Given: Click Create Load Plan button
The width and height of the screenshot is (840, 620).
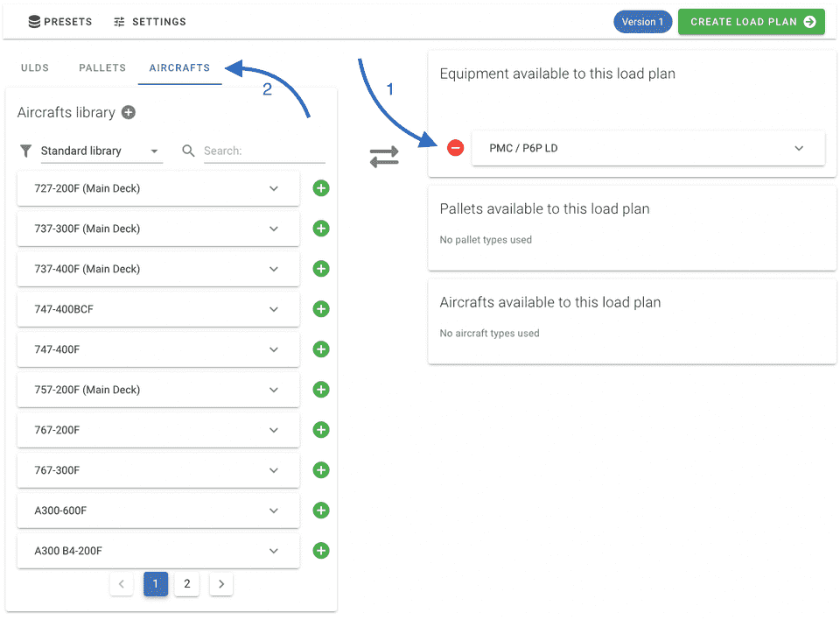Looking at the screenshot, I should tap(752, 22).
